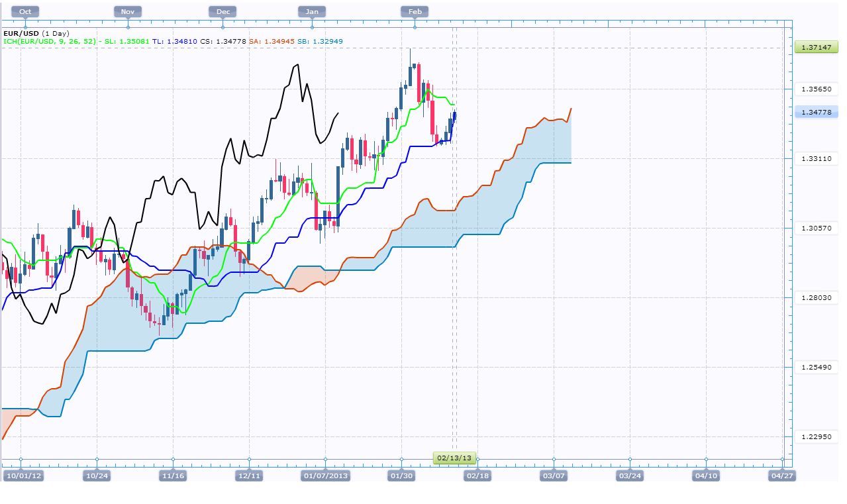The height and width of the screenshot is (504, 847).
Task: Click the 1.37147 high price tag
Action: point(817,48)
